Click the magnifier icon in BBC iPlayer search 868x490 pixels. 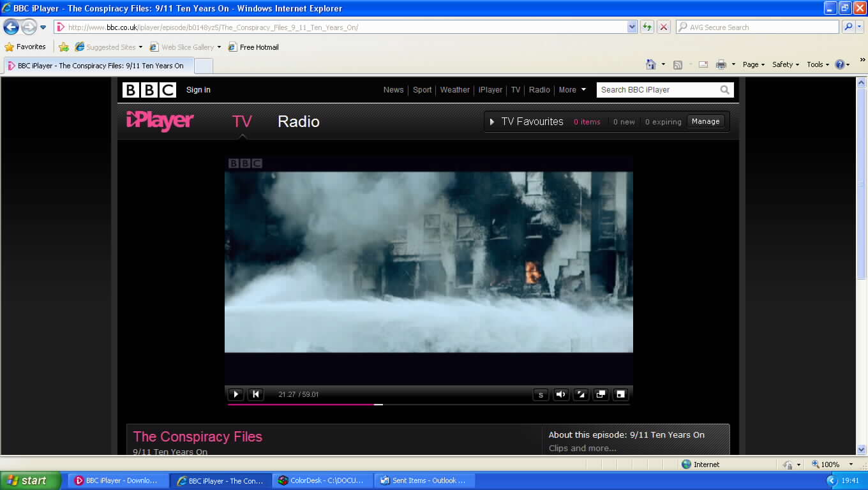click(725, 90)
